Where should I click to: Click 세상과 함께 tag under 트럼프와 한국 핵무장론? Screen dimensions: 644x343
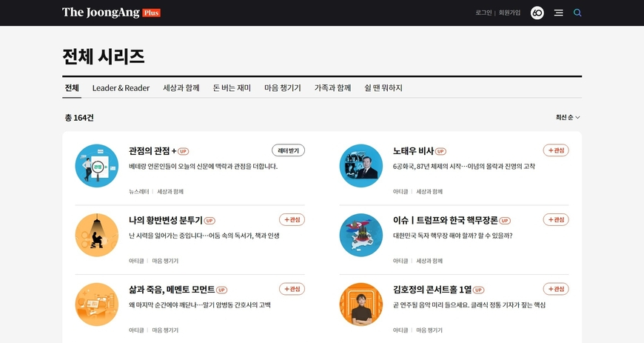coord(429,261)
